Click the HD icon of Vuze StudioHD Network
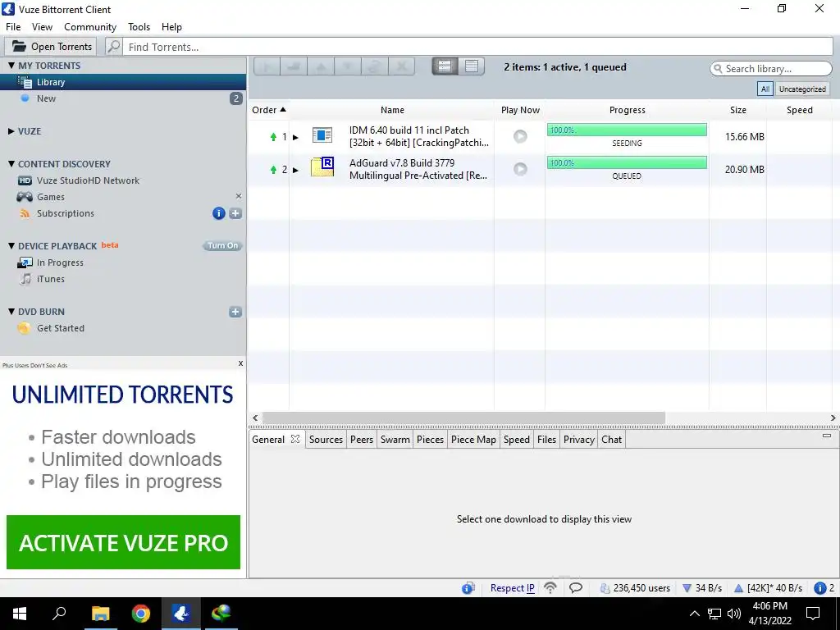840x630 pixels. pyautogui.click(x=25, y=180)
